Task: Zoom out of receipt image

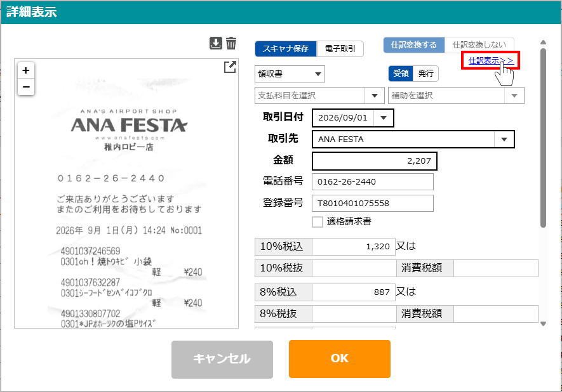Action: [26, 87]
